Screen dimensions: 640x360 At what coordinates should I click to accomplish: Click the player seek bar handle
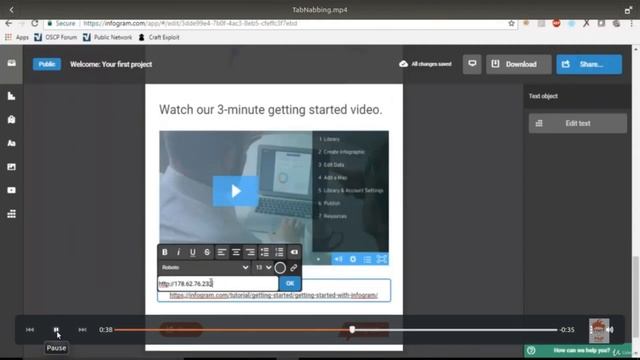coord(352,329)
